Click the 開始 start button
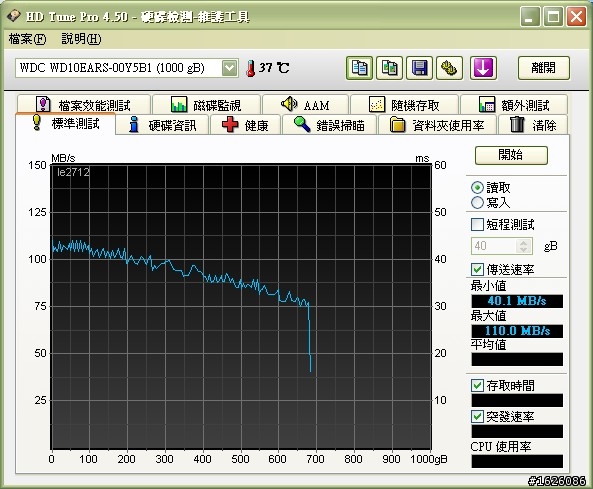Viewport: 593px width, 489px height. pos(511,155)
